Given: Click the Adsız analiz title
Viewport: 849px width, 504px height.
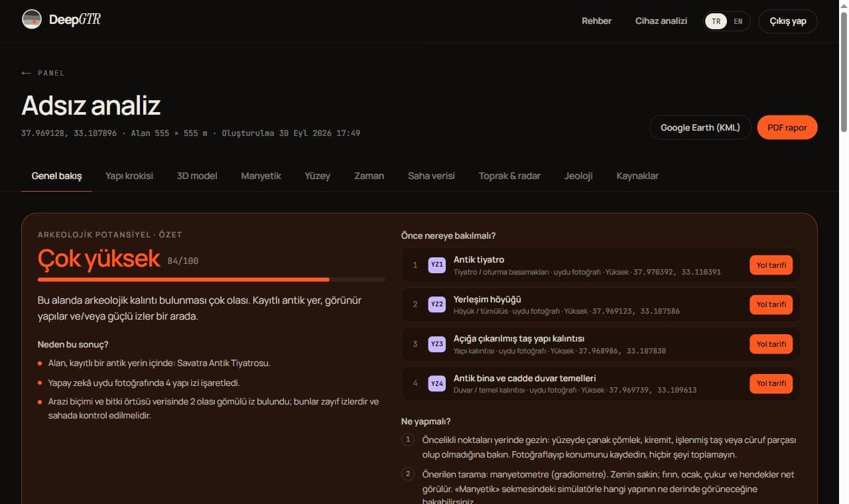Looking at the screenshot, I should (92, 106).
